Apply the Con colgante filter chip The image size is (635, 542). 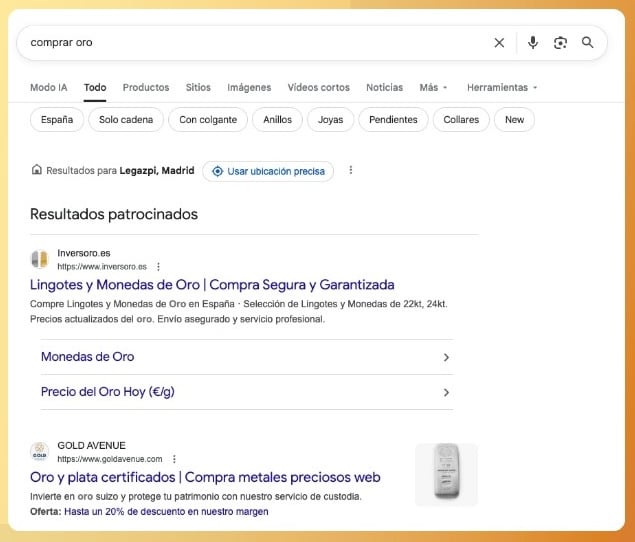coord(208,119)
